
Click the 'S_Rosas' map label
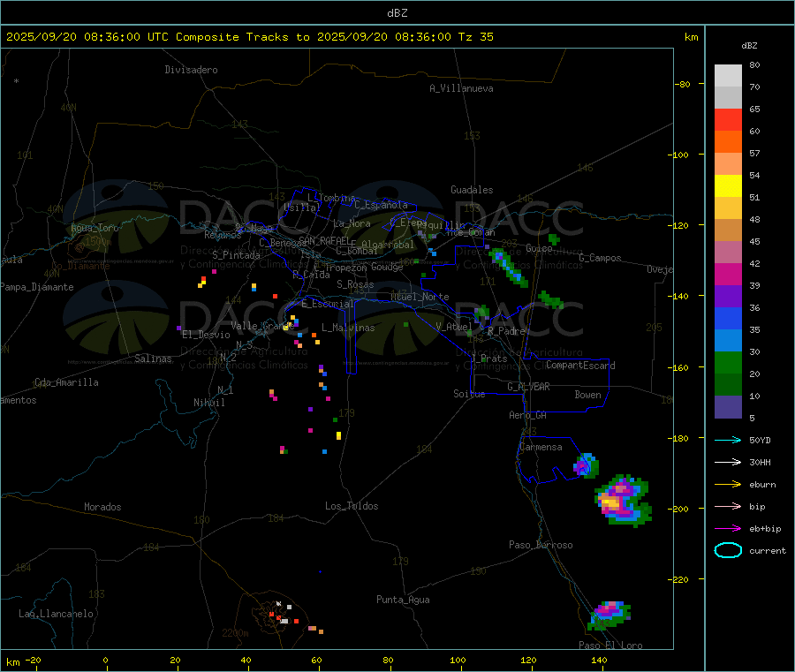[x=355, y=284]
